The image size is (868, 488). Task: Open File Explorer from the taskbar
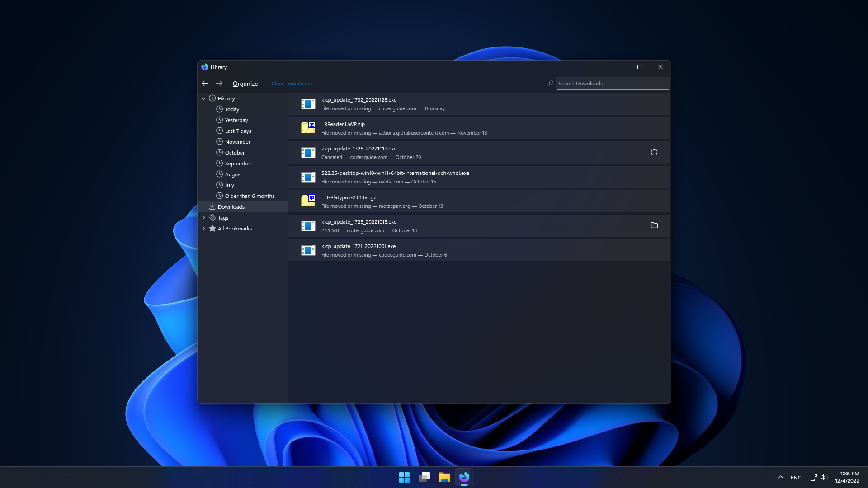click(444, 477)
